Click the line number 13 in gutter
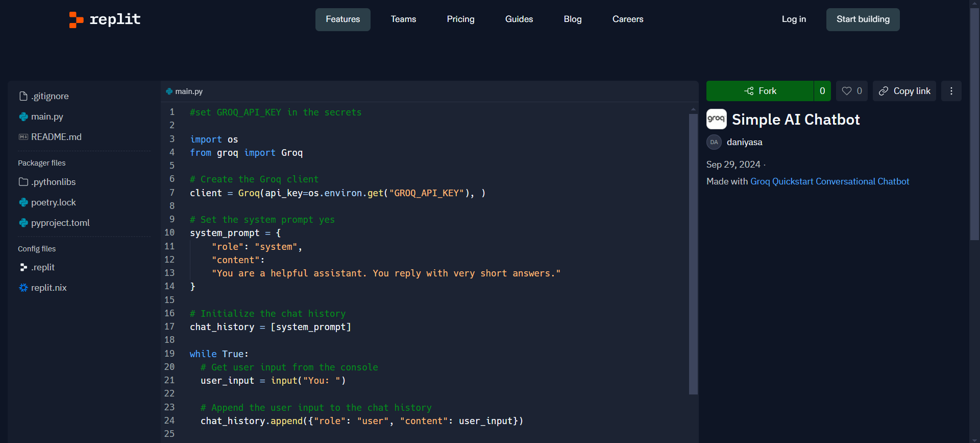 (169, 273)
